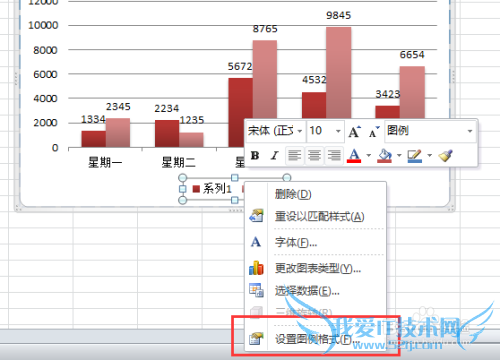Apply shape fill paint bucket
This screenshot has height=360, width=500.
[384, 155]
